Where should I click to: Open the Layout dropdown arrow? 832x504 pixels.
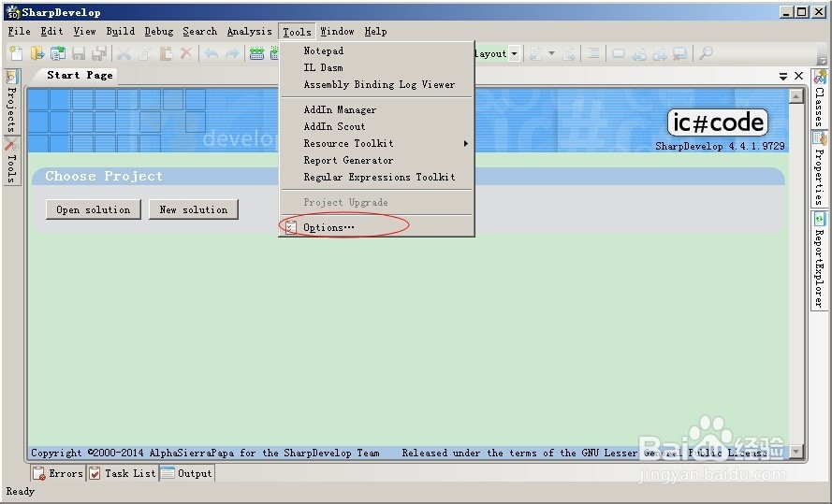click(514, 53)
